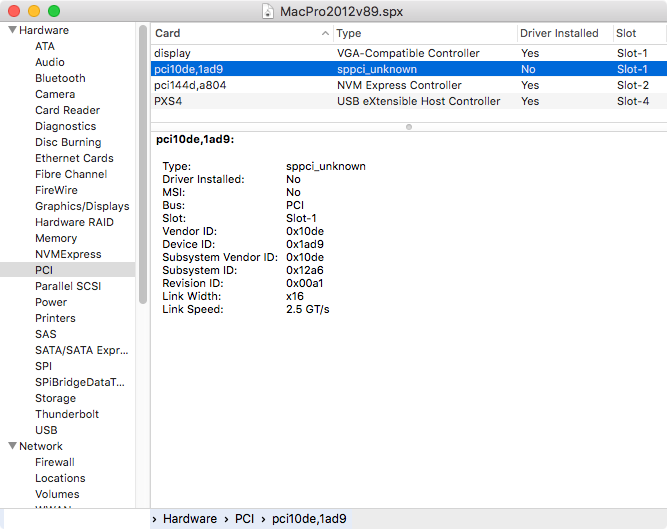The image size is (667, 529).
Task: Open Diagnostics in the sidebar
Action: coord(66,126)
